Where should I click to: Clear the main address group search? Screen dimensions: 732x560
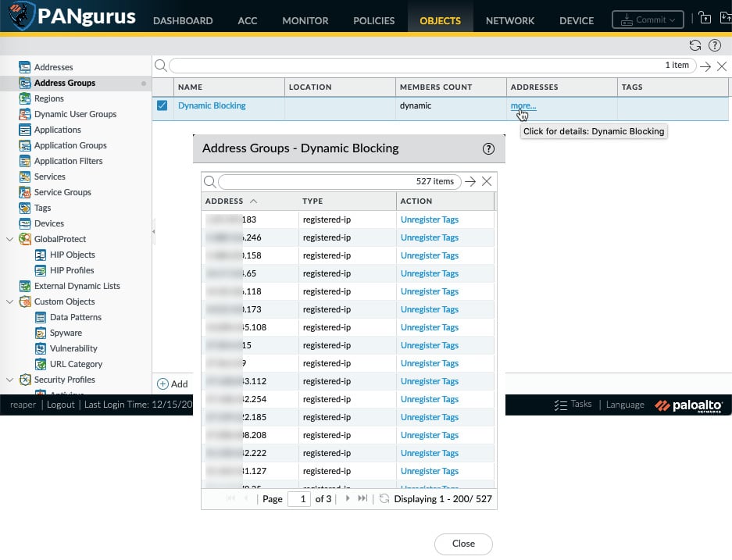pos(722,66)
